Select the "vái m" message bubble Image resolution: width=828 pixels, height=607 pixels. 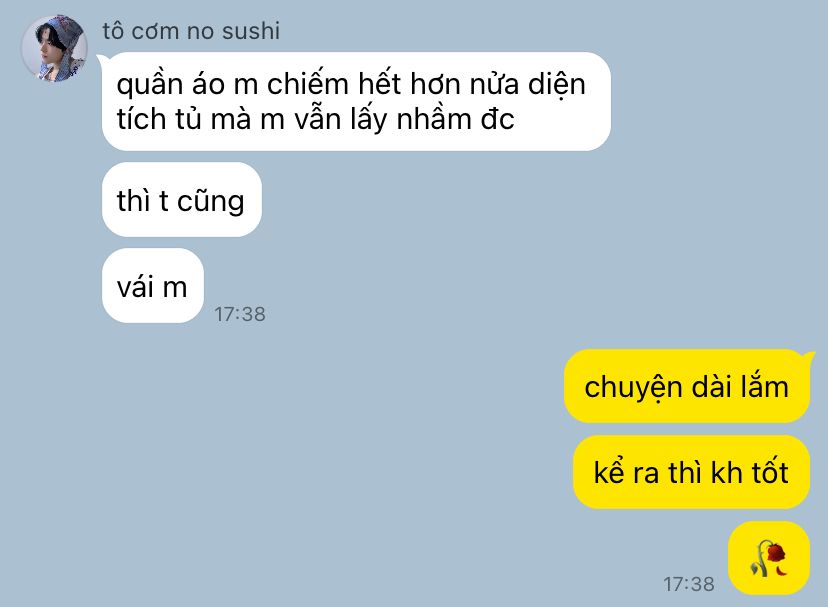(x=153, y=286)
